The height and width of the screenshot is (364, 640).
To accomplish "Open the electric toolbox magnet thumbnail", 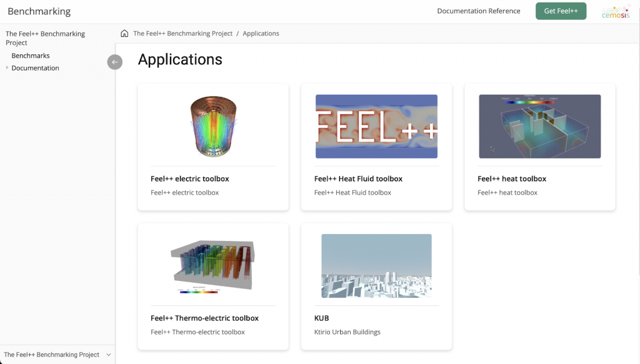I will [x=213, y=126].
